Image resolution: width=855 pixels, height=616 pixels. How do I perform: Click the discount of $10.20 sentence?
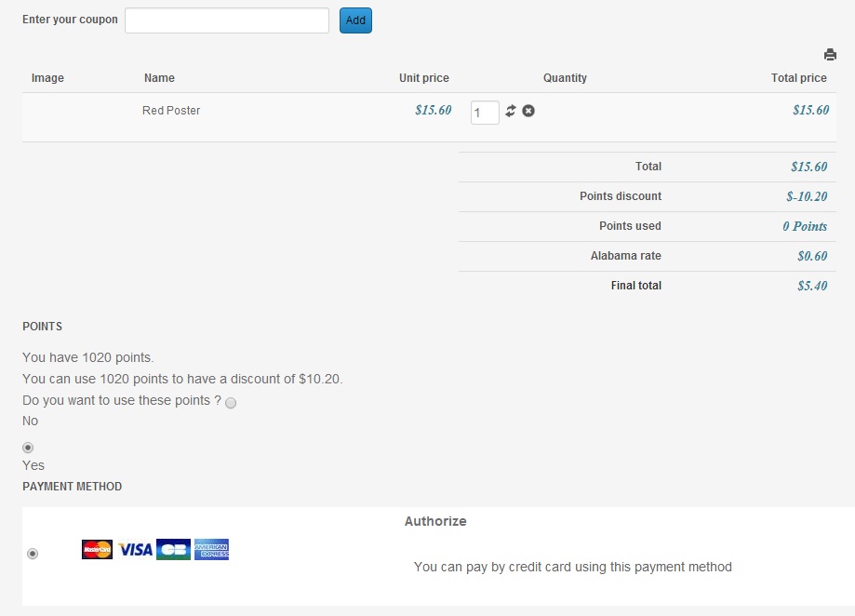(x=182, y=379)
